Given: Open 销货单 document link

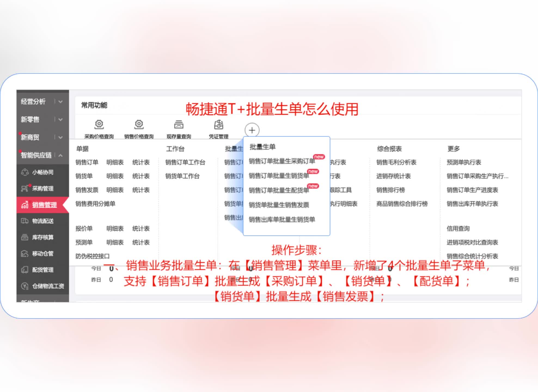Looking at the screenshot, I should click(84, 176).
